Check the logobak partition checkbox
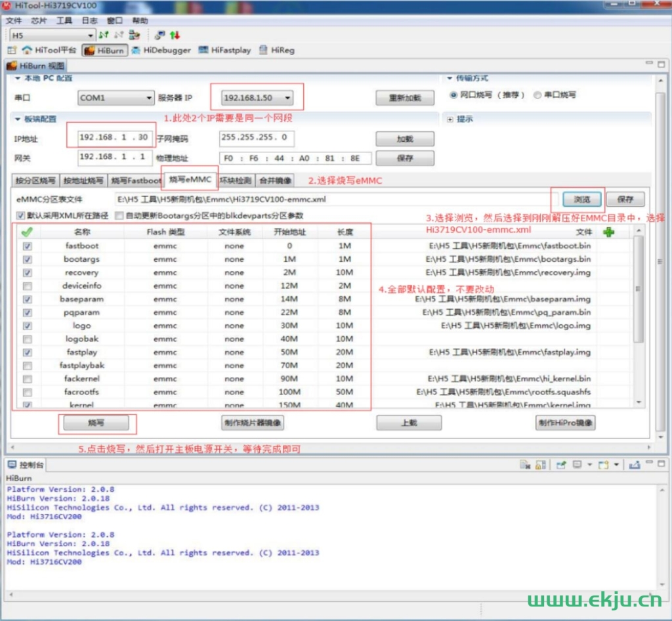The image size is (672, 621). tap(28, 339)
